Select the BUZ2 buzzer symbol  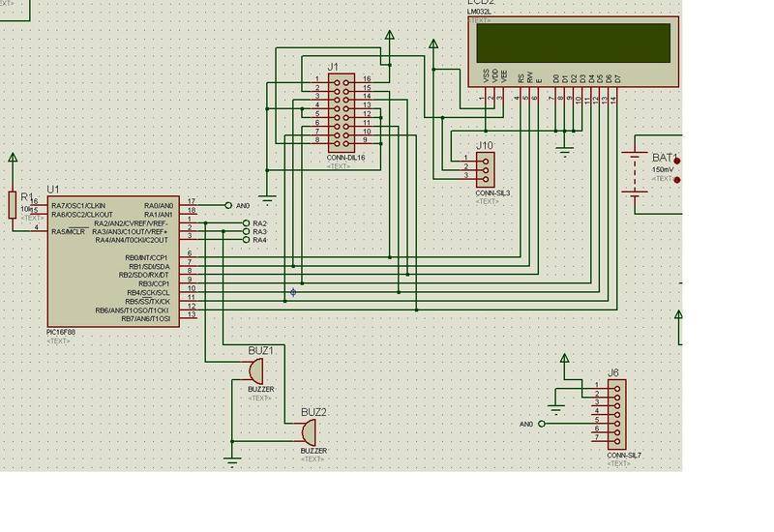pos(309,432)
